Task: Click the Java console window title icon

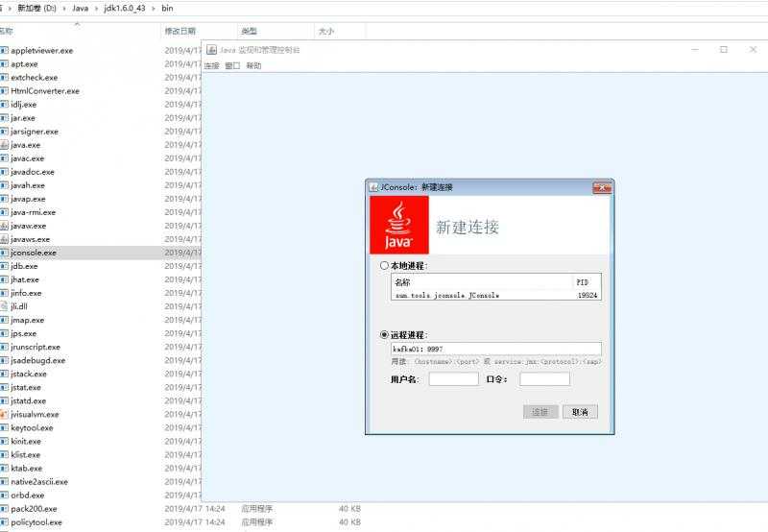Action: 211,50
